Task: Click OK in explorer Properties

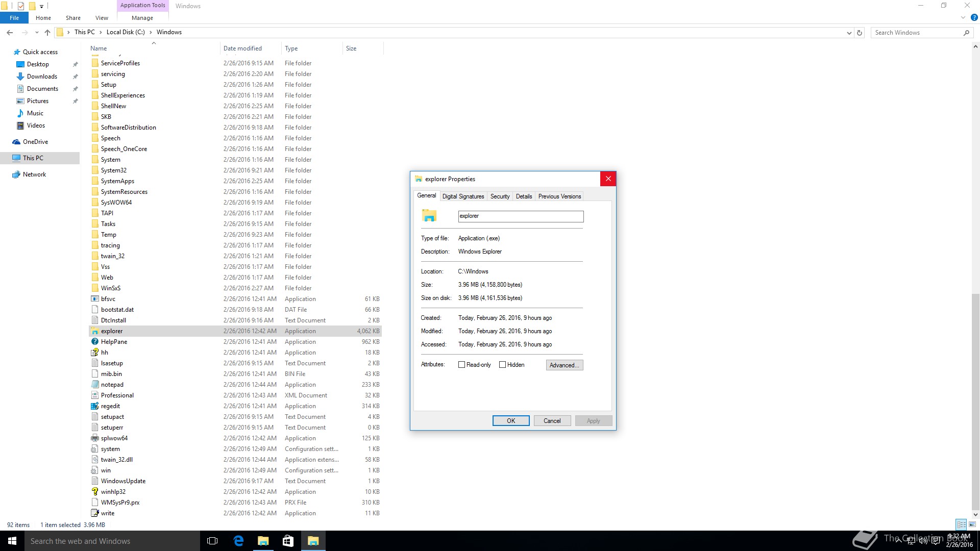Action: [511, 421]
